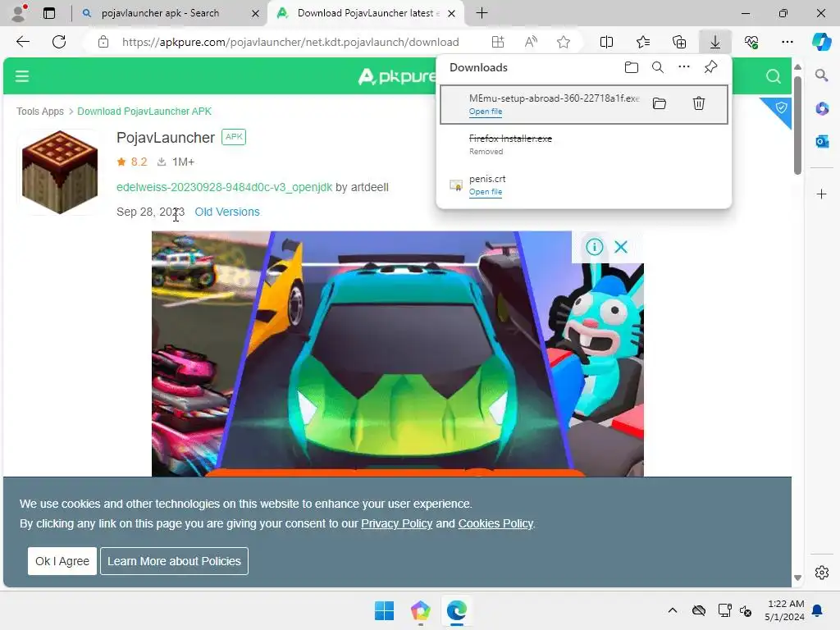Close the Download PojavLauncher tab
This screenshot has width=840, height=630.
coord(452,13)
